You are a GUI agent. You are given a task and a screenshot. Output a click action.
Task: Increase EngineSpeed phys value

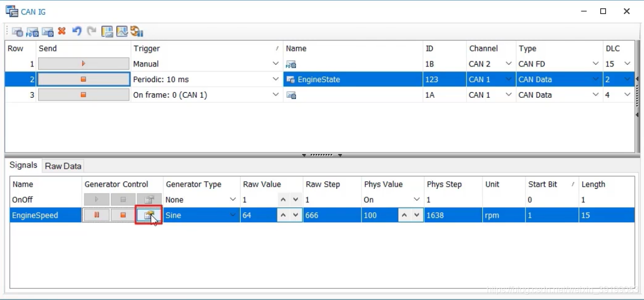coord(404,215)
